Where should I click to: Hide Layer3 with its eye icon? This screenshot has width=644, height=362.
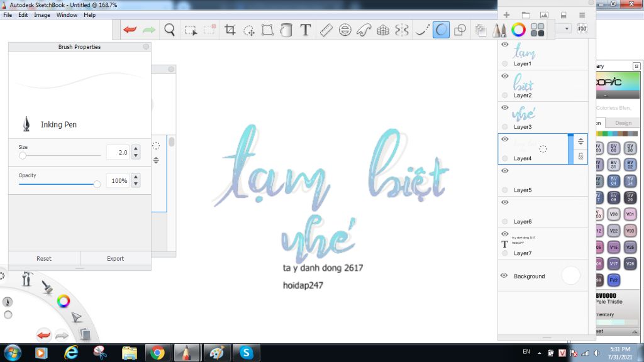(505, 107)
